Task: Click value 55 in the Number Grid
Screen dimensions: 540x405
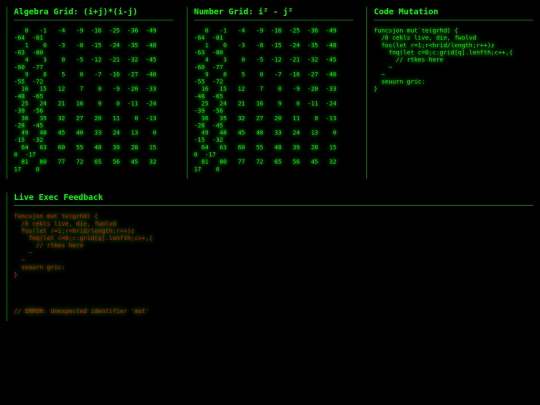Action: tap(260, 147)
